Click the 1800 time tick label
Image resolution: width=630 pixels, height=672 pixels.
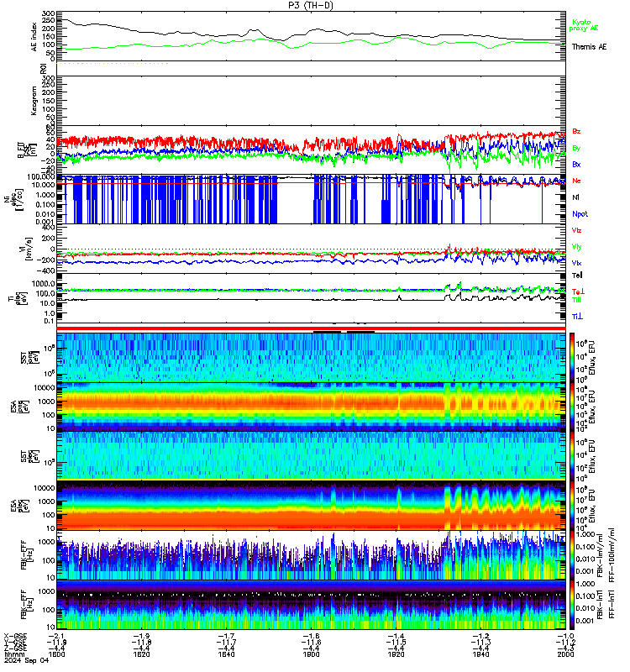pyautogui.click(x=311, y=654)
